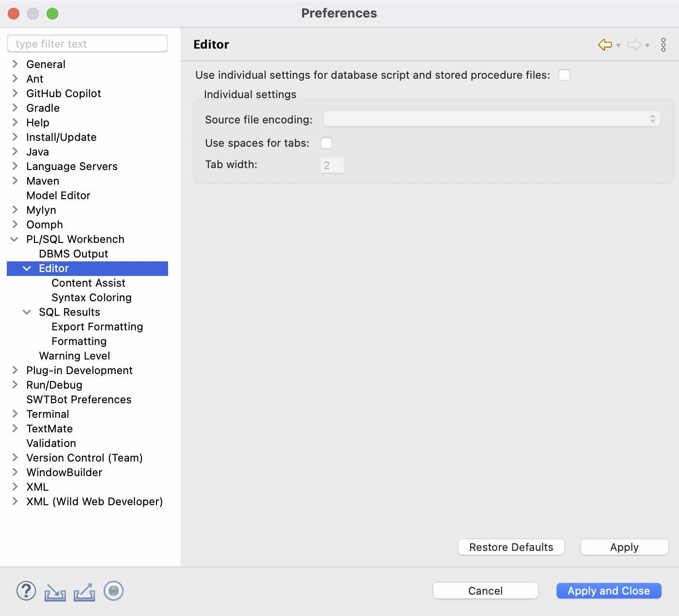Open the Content Assist settings page
Viewport: 679px width, 616px height.
[88, 283]
